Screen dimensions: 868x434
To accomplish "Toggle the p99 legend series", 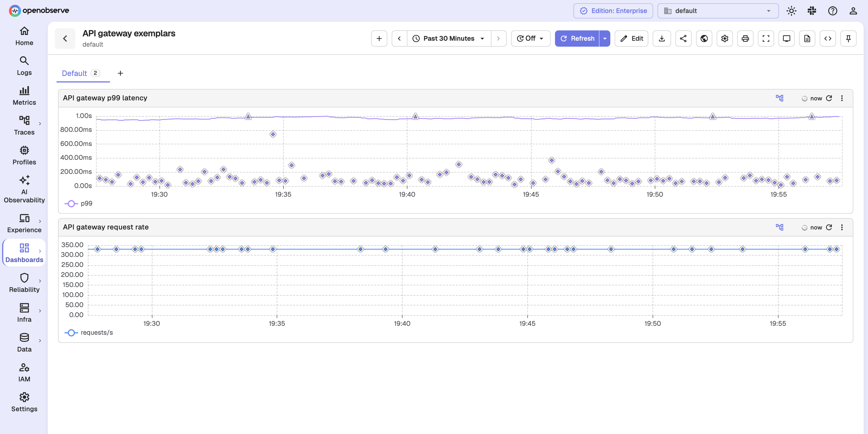I will [78, 203].
